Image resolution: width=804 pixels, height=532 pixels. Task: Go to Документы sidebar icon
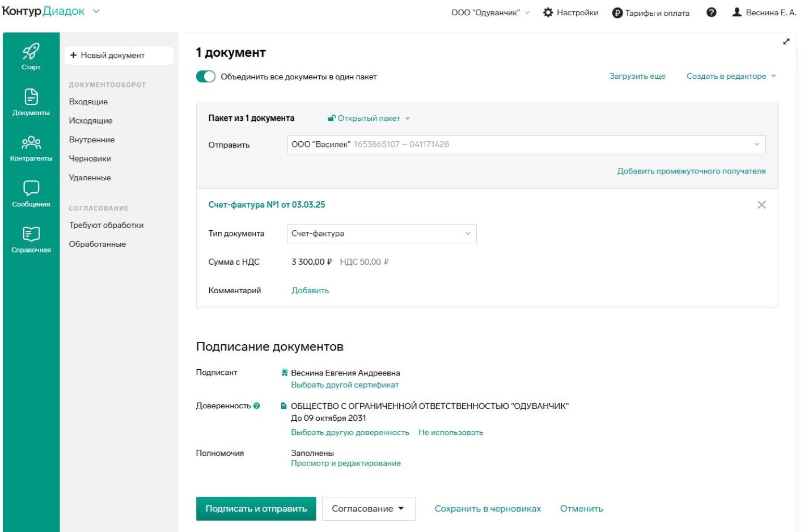click(x=31, y=102)
